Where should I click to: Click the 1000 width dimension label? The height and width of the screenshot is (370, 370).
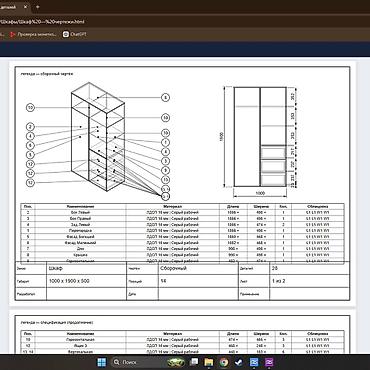point(260,193)
